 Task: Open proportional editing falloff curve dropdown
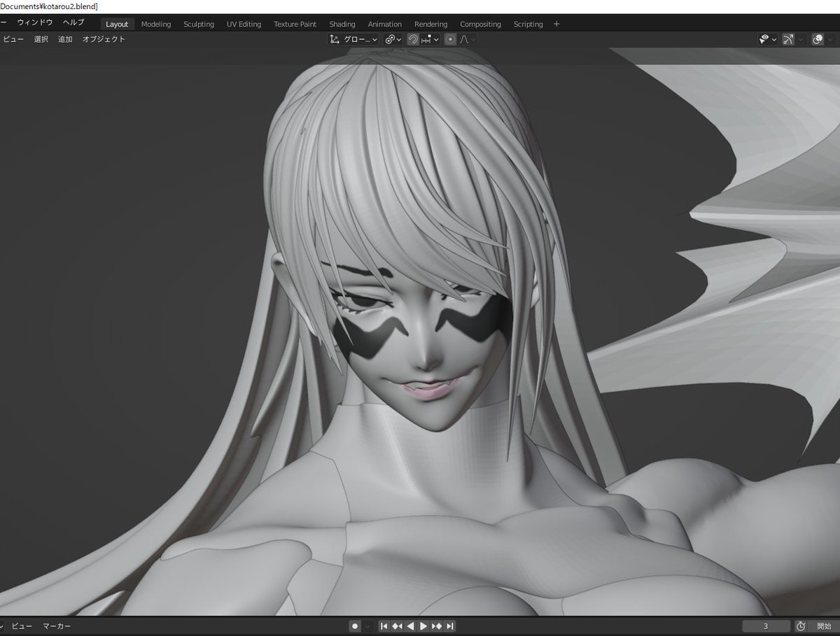pyautogui.click(x=467, y=40)
